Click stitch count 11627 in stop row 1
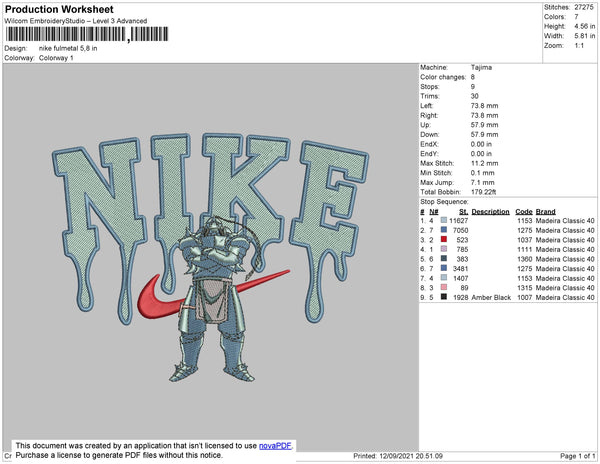Screen dimensions: 600x464 click(458, 221)
